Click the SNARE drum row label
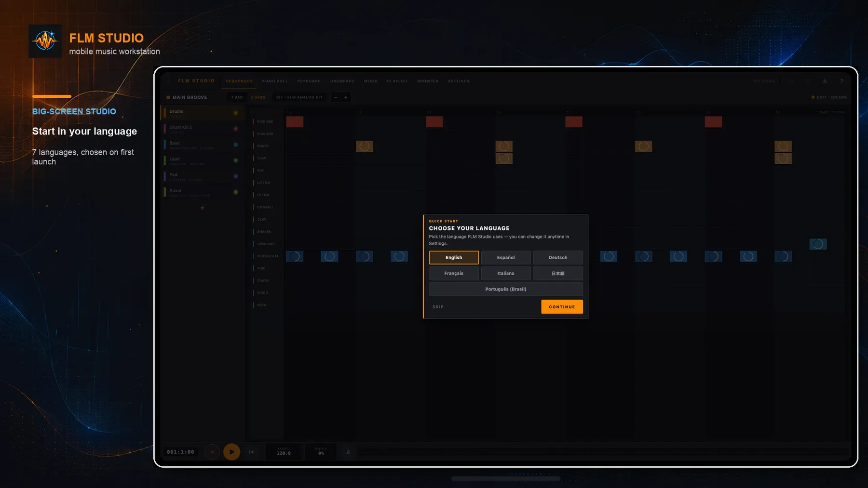The height and width of the screenshot is (488, 868). click(x=263, y=146)
